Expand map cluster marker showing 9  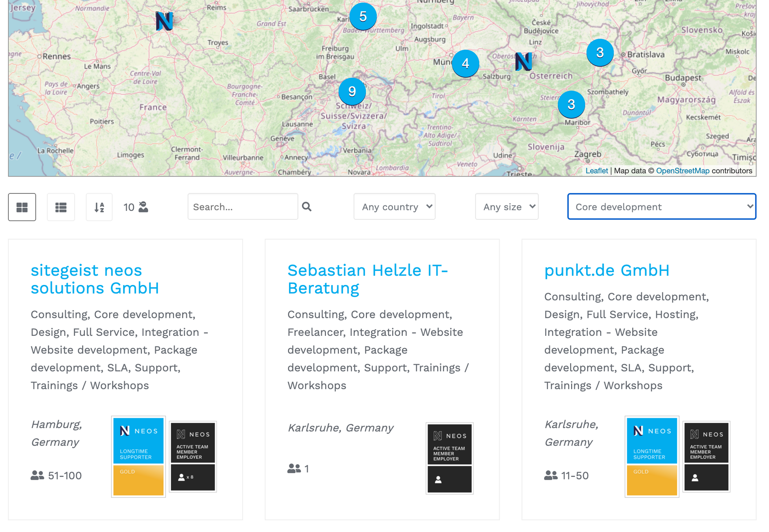[352, 92]
